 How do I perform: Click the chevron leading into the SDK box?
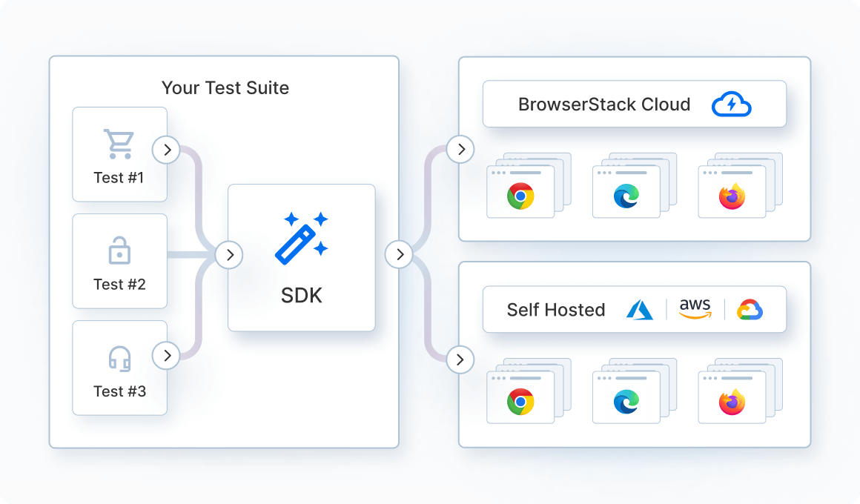pos(230,254)
